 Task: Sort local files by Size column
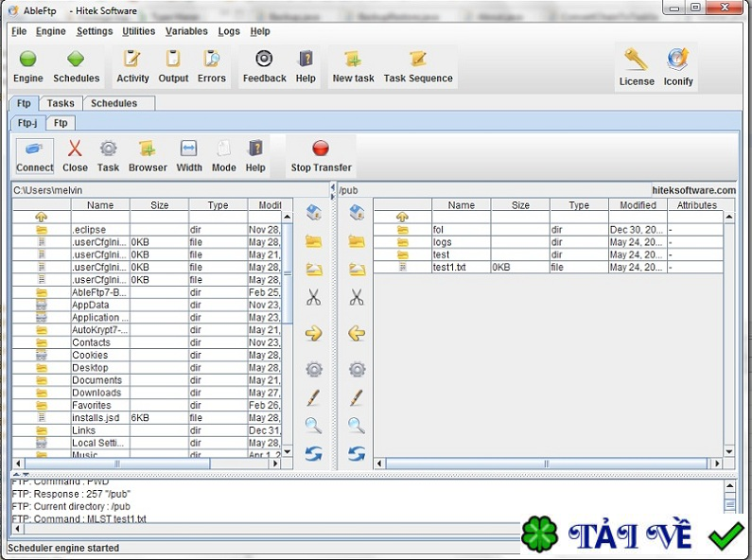click(x=159, y=205)
